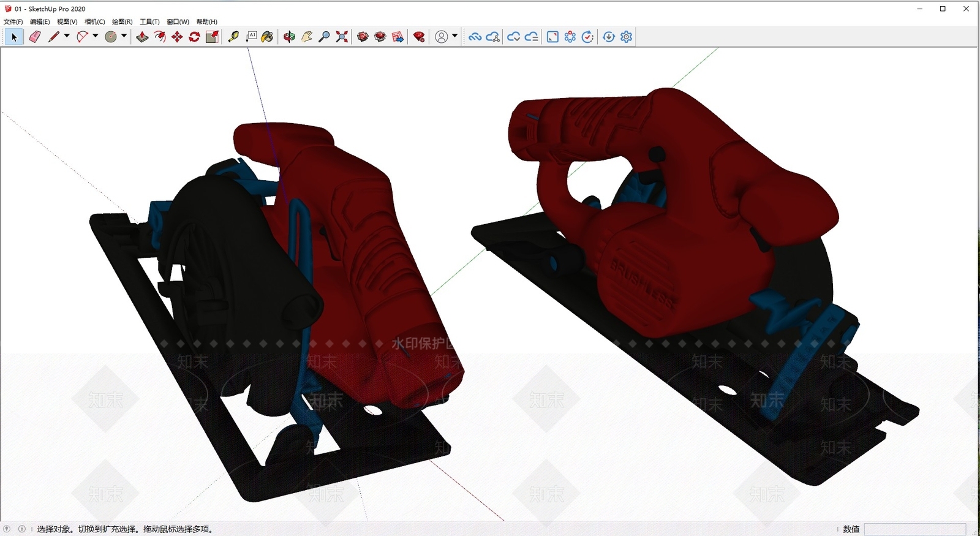Open the user account dropdown arrow
Image resolution: width=980 pixels, height=536 pixels.
tap(454, 36)
